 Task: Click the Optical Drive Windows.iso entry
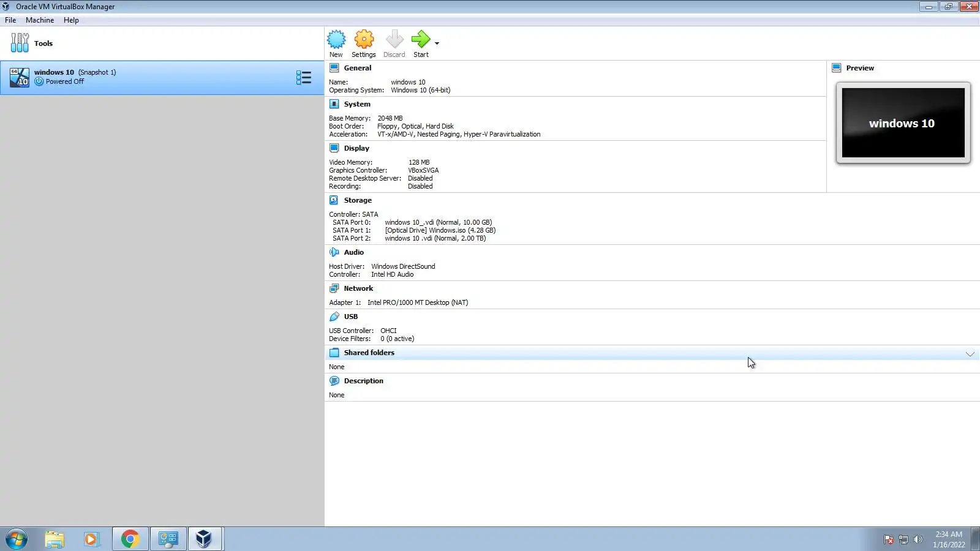pos(440,230)
